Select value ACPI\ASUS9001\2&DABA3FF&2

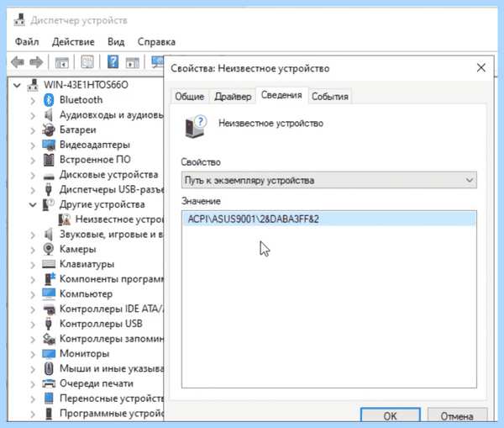pyautogui.click(x=328, y=219)
